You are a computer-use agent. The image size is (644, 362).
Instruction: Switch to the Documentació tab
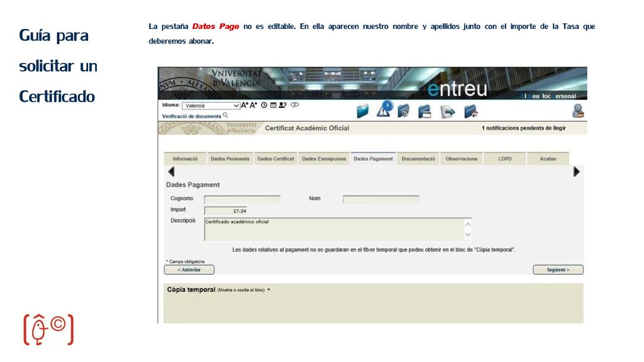(x=418, y=159)
